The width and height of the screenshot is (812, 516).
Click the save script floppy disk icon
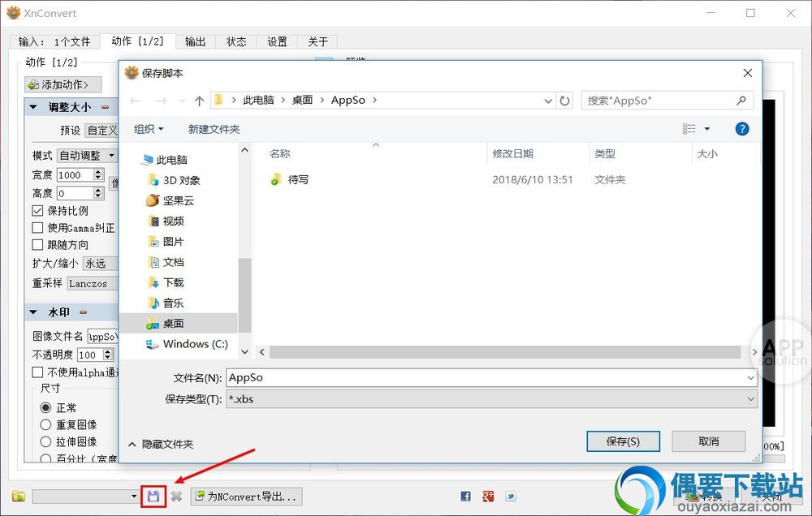153,497
